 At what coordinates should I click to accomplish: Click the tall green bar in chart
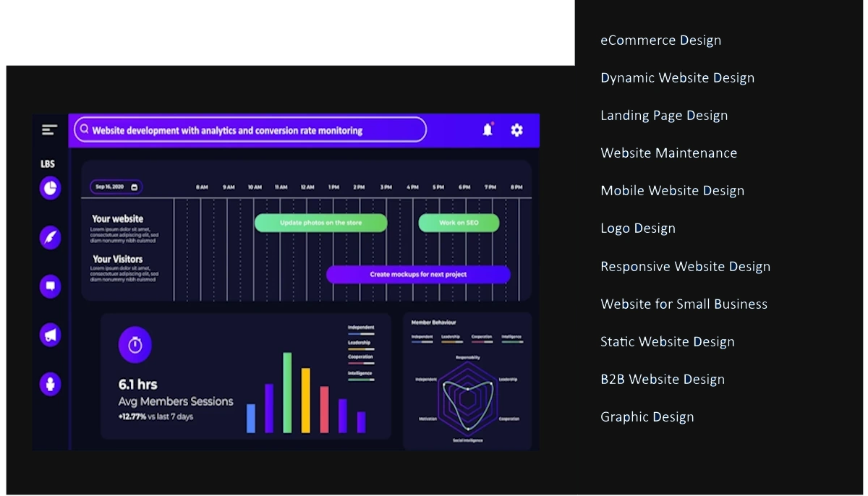(x=287, y=393)
